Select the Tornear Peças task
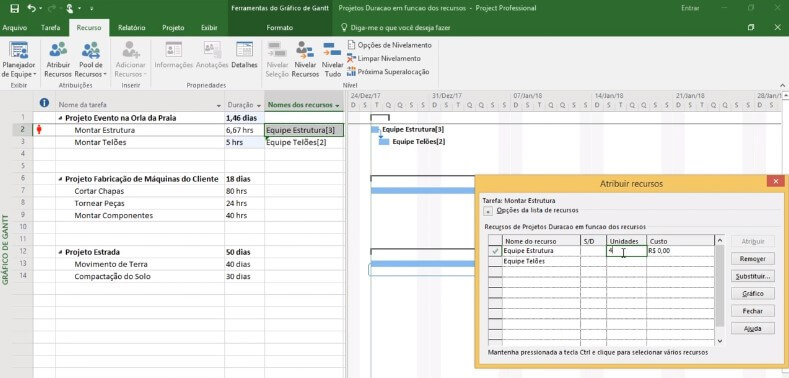 100,203
